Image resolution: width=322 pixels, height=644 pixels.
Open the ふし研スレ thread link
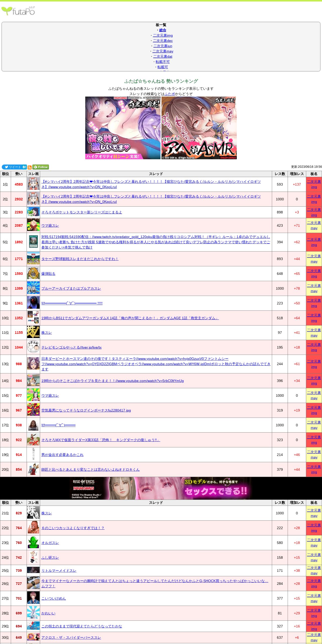tap(50, 557)
